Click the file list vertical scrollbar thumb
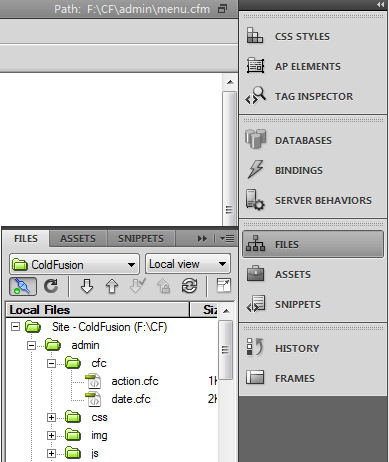This screenshot has width=389, height=462. point(226,350)
